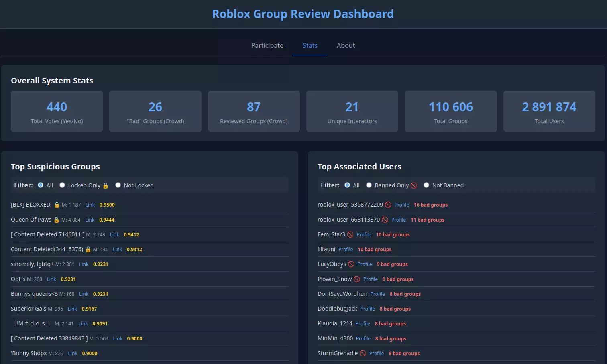607x364 pixels.
Task: Open Profile of Plowin_Snow
Action: [371, 279]
